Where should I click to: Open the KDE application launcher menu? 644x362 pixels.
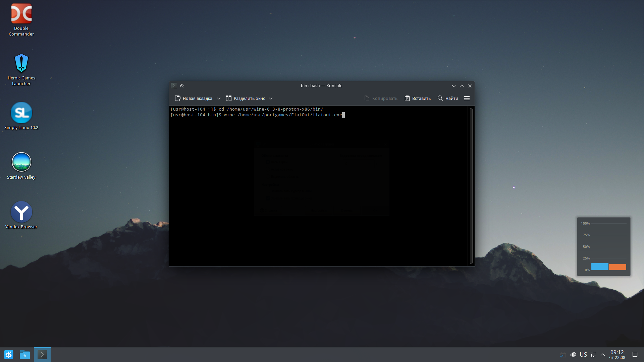pyautogui.click(x=9, y=355)
